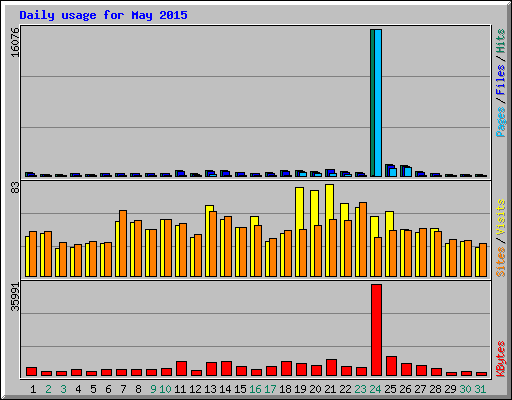This screenshot has width=512, height=400.
Task: Click the day 20 axis label
Action: click(x=315, y=389)
